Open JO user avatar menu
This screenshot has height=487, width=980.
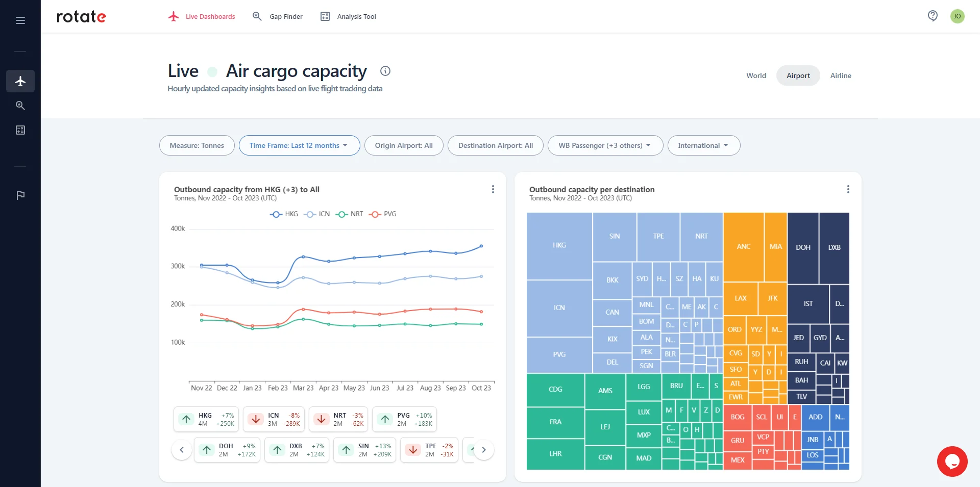pyautogui.click(x=957, y=16)
